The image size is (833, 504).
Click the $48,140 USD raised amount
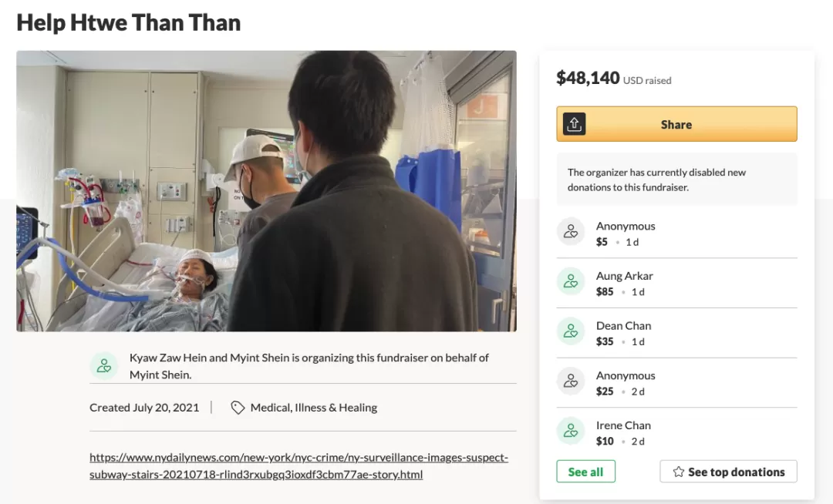pos(614,79)
